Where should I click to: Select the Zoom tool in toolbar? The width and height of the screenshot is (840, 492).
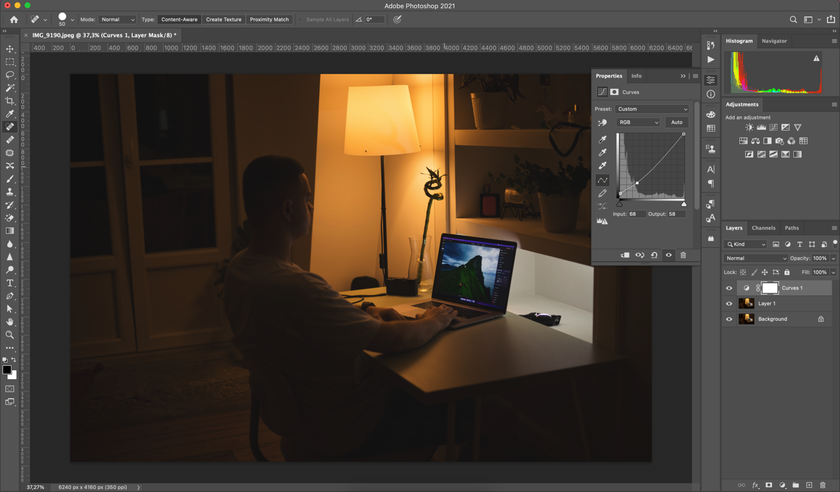[x=10, y=334]
